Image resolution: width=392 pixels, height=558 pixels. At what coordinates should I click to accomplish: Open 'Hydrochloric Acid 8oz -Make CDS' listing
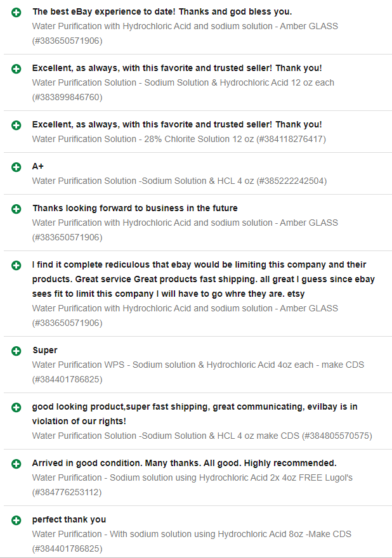[192, 534]
